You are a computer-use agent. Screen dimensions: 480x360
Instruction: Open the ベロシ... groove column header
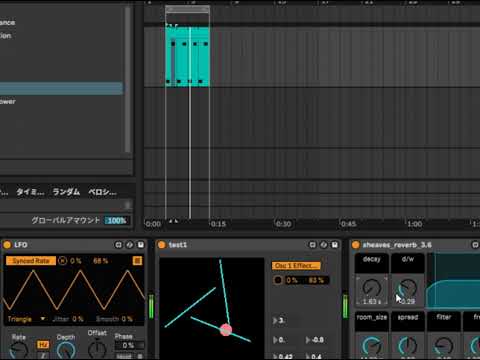102,192
